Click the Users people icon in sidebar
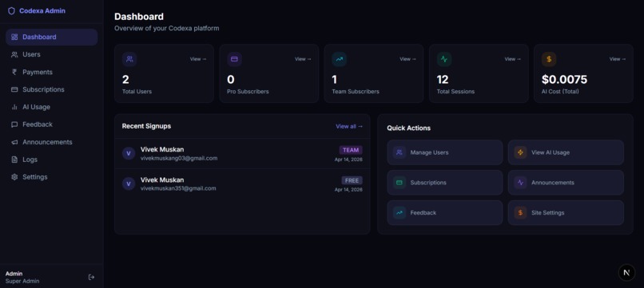644x288 pixels. coord(14,54)
